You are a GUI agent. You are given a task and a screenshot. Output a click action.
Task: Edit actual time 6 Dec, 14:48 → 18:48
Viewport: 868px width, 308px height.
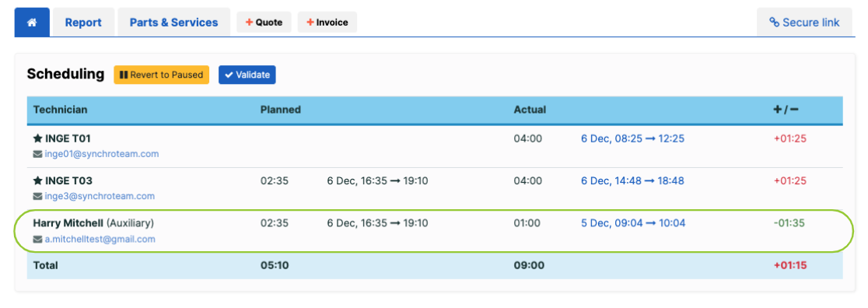pyautogui.click(x=633, y=180)
